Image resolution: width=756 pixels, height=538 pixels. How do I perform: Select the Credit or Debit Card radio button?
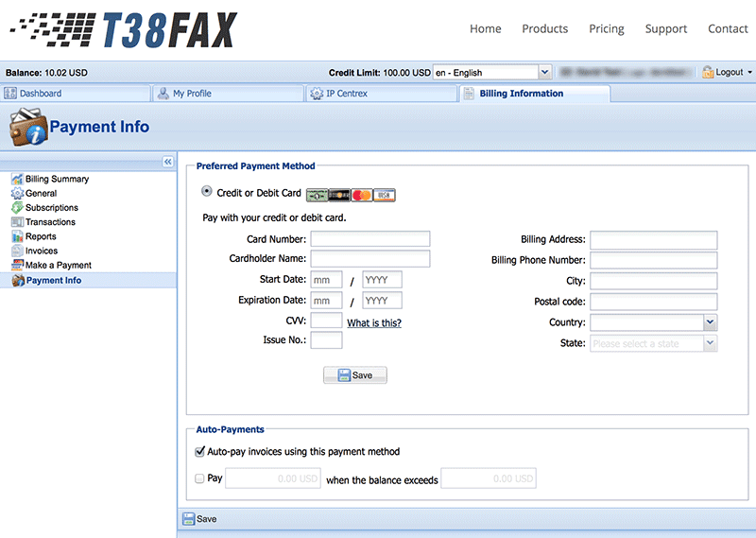click(x=206, y=191)
